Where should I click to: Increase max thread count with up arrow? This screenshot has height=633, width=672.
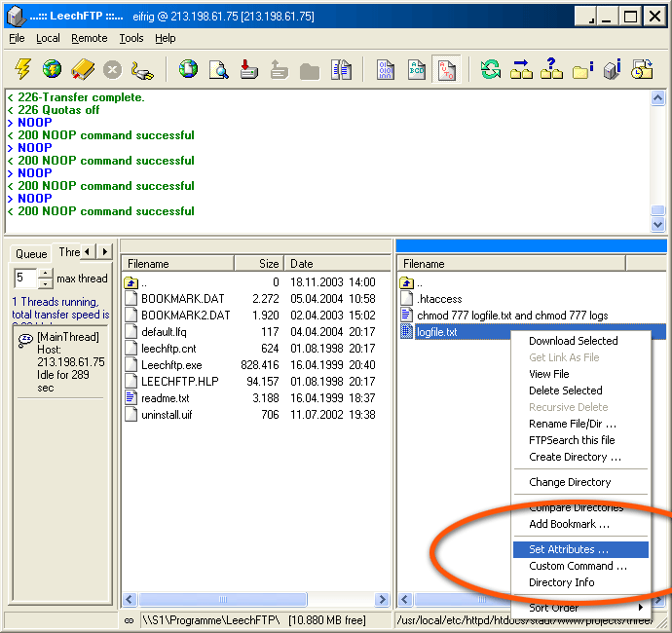point(46,273)
